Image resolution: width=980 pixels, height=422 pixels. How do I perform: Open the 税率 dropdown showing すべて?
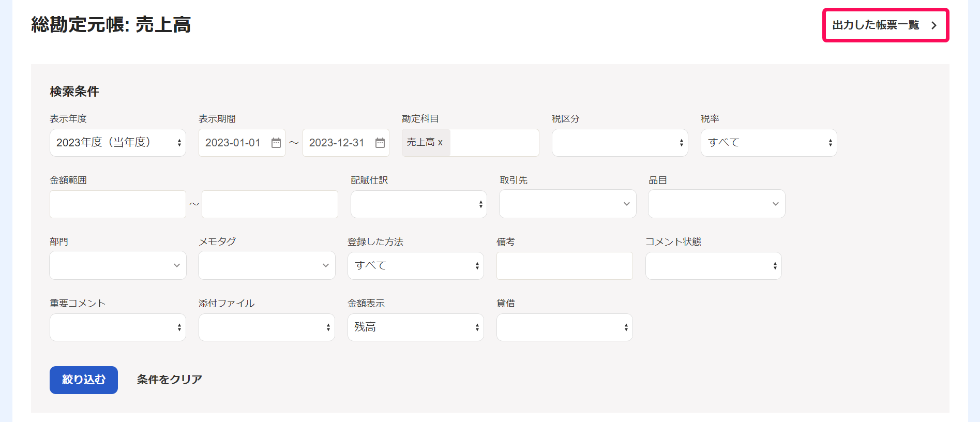(x=768, y=143)
